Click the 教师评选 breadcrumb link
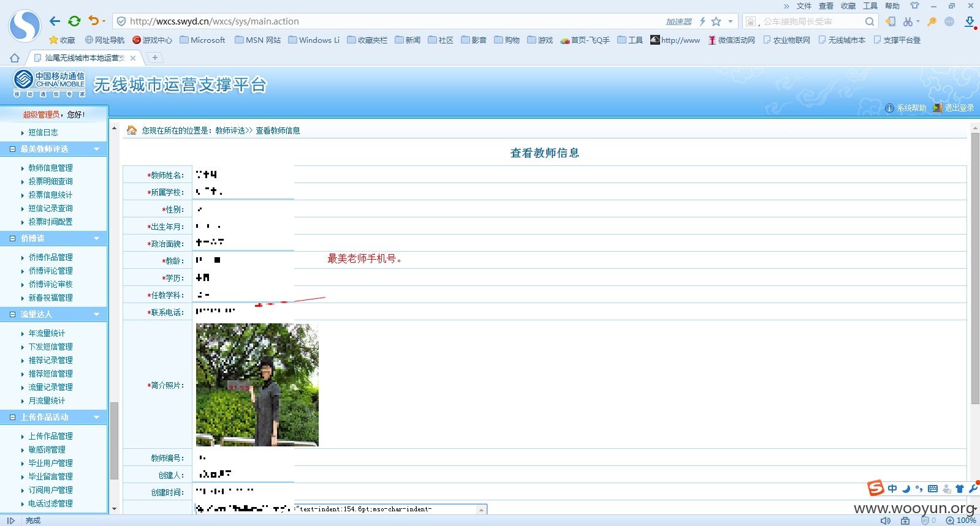Image resolution: width=980 pixels, height=526 pixels. tap(230, 130)
